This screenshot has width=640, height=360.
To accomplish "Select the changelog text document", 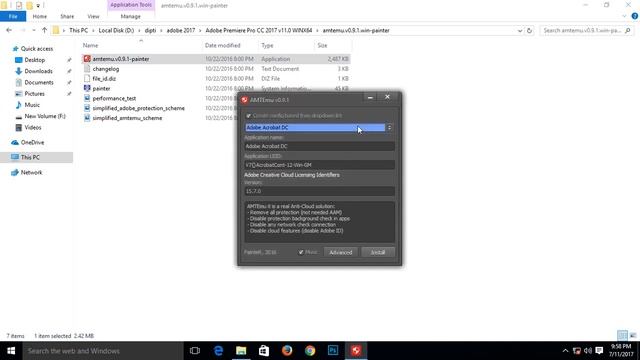I will [106, 69].
